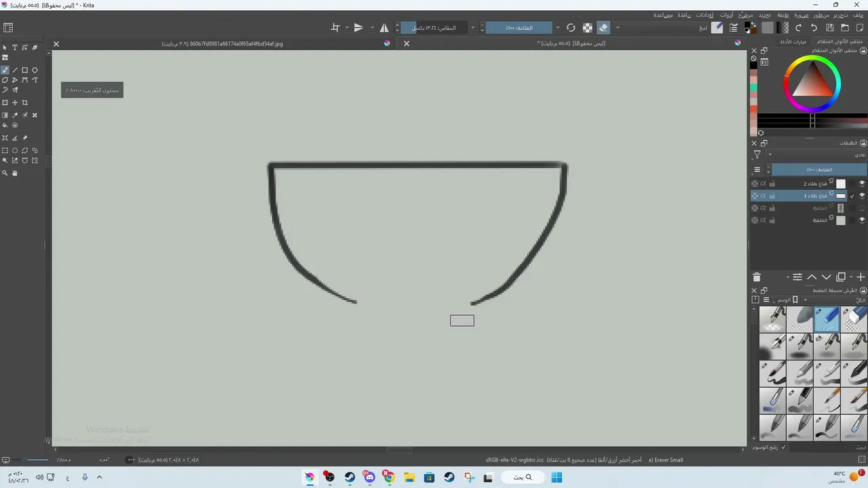Toggle visibility of قناع طلاء 2 layer

point(862,184)
